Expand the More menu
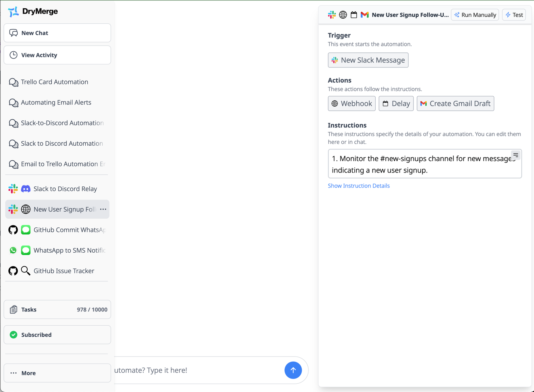The image size is (534, 392). (57, 373)
